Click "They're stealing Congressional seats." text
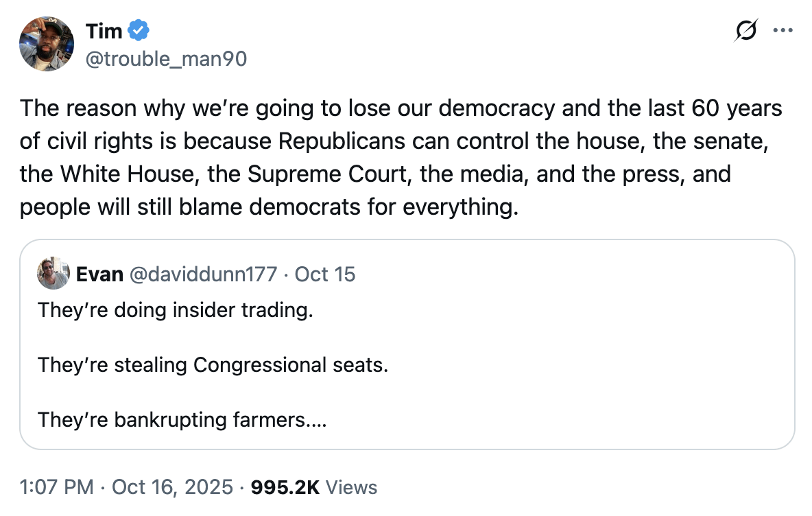This screenshot has height=516, width=812. [213, 364]
